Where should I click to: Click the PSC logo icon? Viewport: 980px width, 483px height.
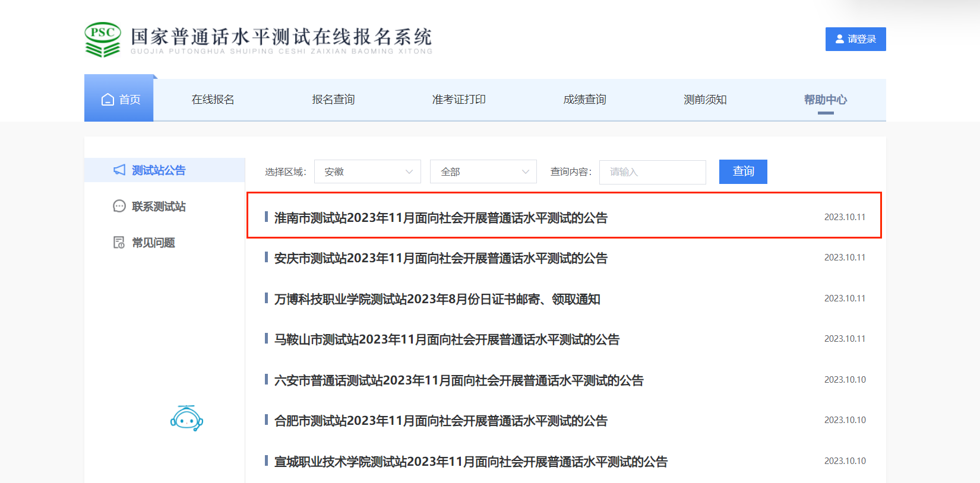[x=103, y=39]
